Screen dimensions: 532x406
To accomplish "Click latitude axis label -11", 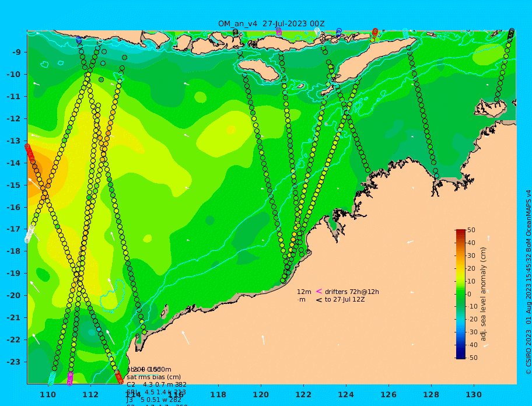I will (x=13, y=97).
